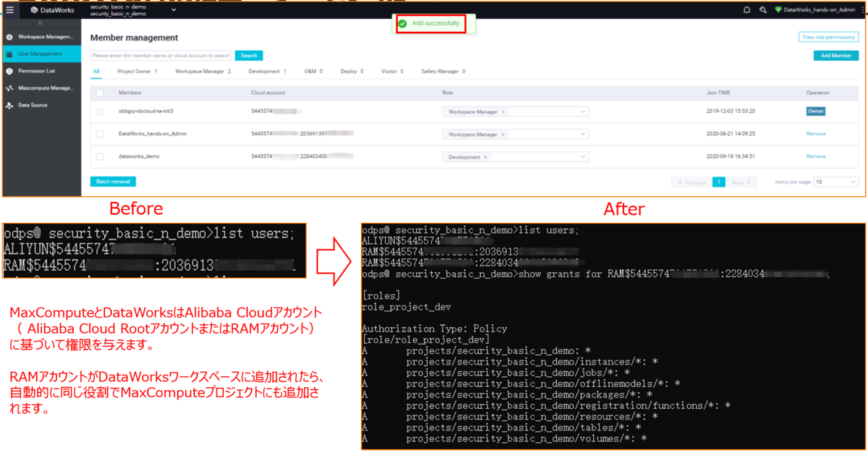Toggle the select-all members checkbox
Screen dimensions: 868x453
coord(100,93)
